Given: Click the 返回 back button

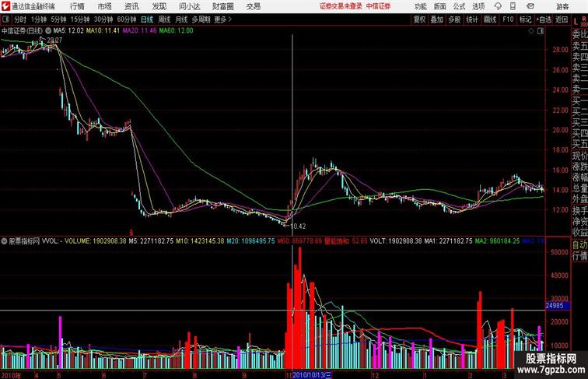Looking at the screenshot, I should coord(562,19).
